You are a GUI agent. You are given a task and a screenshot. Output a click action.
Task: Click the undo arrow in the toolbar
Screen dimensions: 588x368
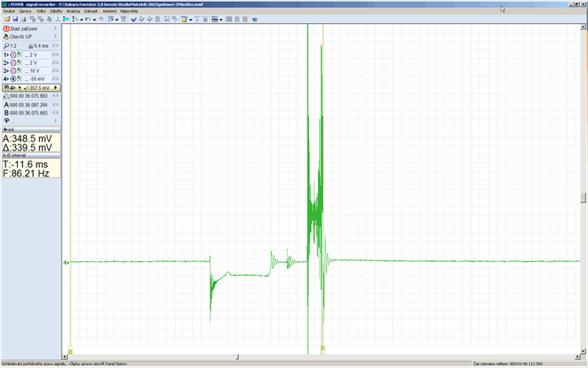point(101,19)
